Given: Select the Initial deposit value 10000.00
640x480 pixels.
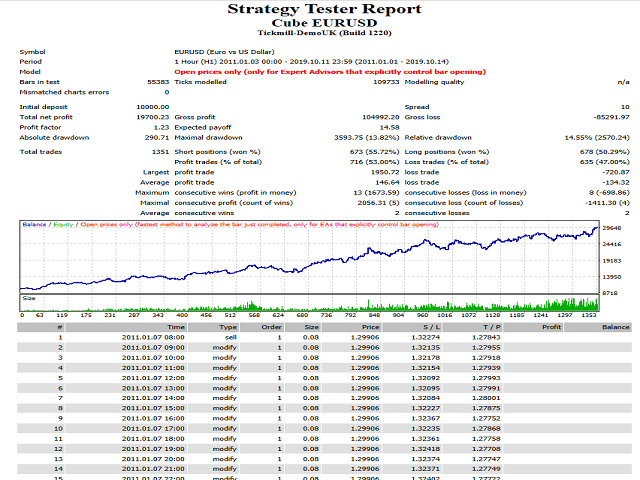Looking at the screenshot, I should pos(153,107).
